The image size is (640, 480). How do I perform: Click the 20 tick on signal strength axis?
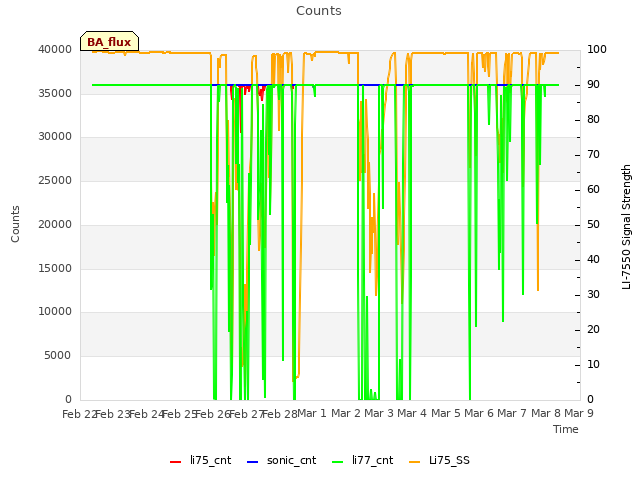(x=593, y=330)
